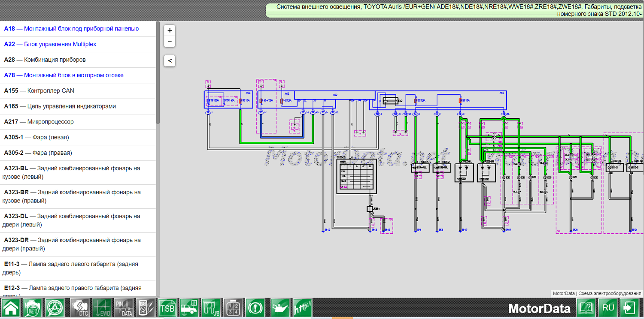Open the J/B fuse box icon

tap(211, 308)
